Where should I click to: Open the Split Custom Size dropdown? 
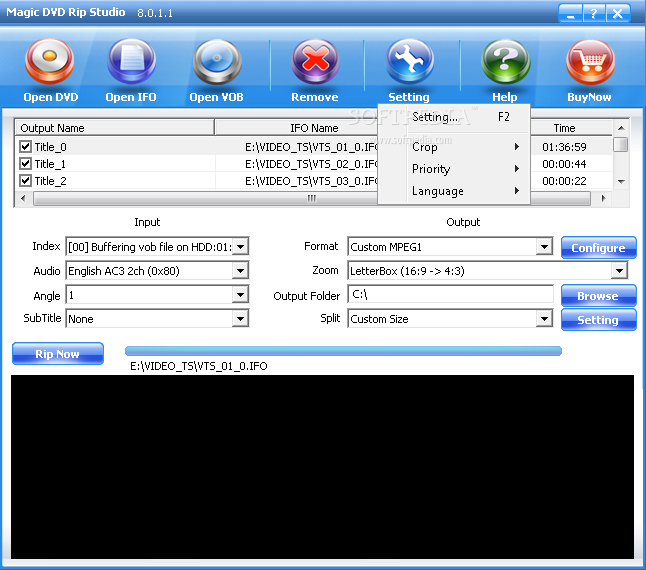pos(544,318)
